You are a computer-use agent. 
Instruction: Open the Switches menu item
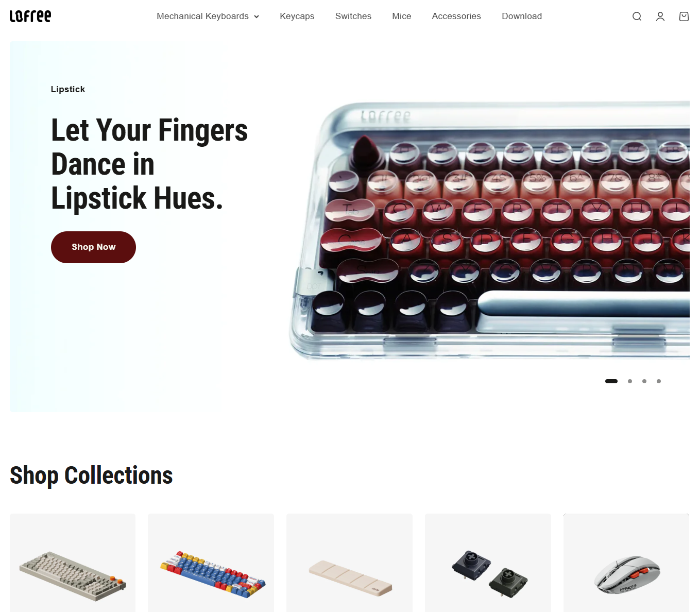[x=353, y=16]
